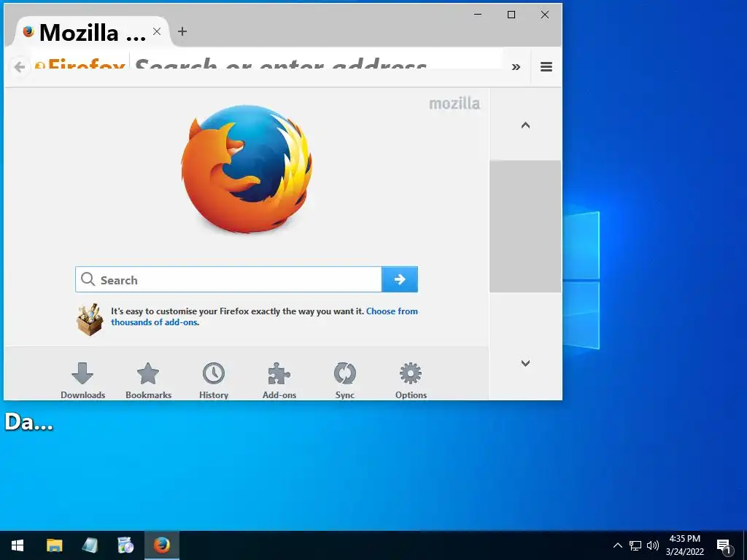The height and width of the screenshot is (560, 747).
Task: Expand the toolbar overflow double-chevron
Action: [x=516, y=66]
